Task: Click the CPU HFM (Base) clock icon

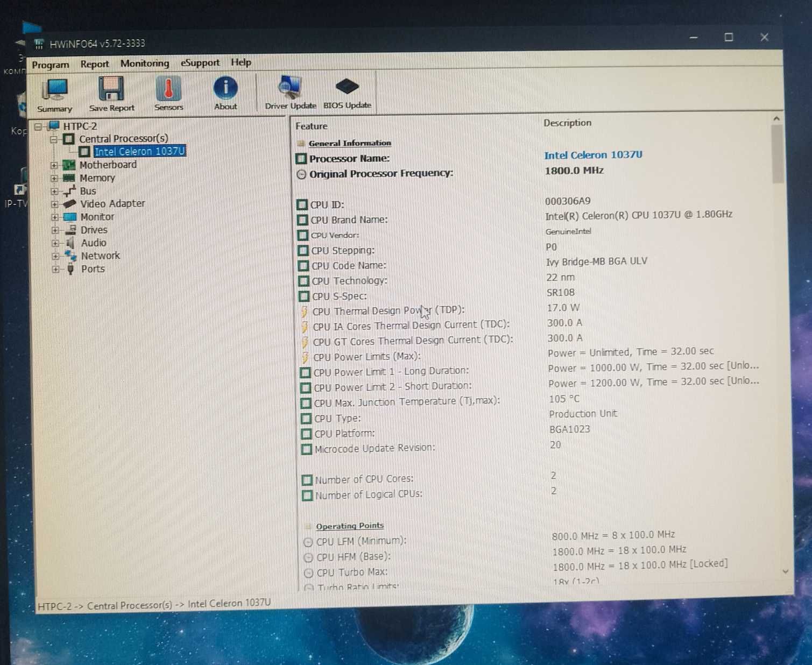Action: pyautogui.click(x=309, y=557)
